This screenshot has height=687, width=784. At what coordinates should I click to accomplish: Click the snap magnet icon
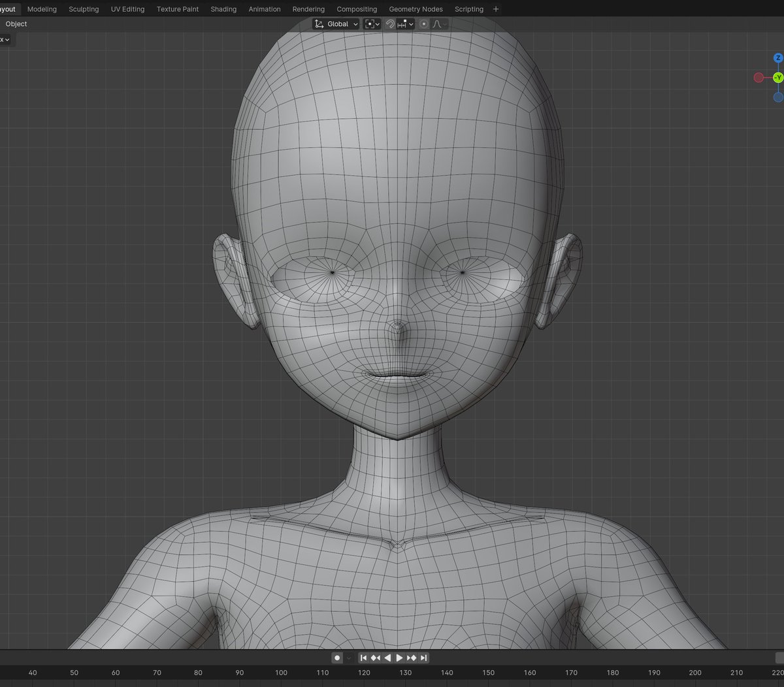tap(390, 24)
